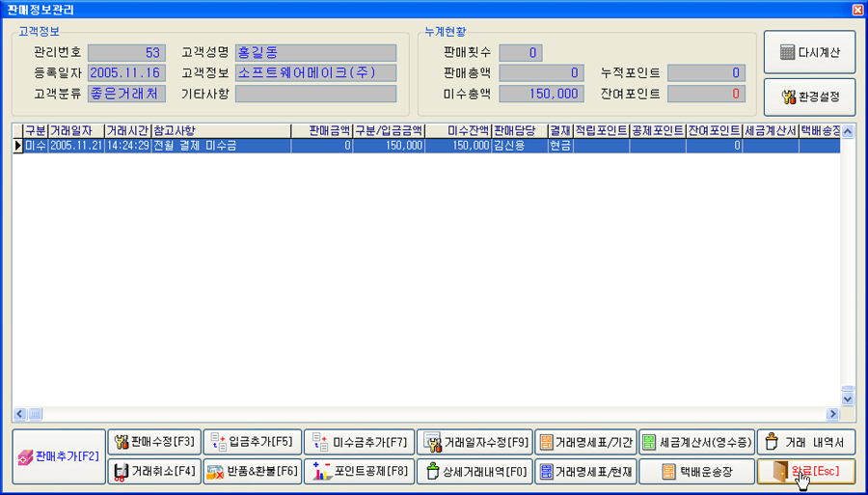The height and width of the screenshot is (495, 868).
Task: Click the 세금계산서 column header
Action: click(x=771, y=131)
